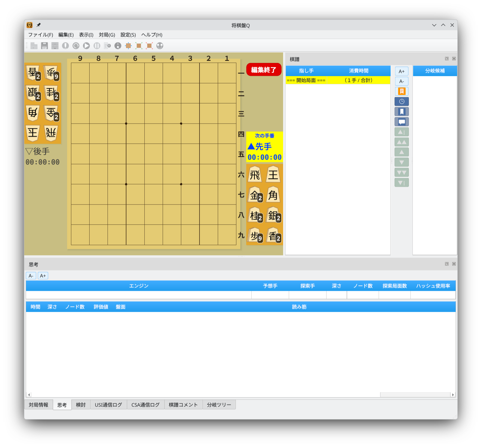This screenshot has height=448, width=482.
Task: Open the 棋譜コメント tab
Action: pos(183,405)
